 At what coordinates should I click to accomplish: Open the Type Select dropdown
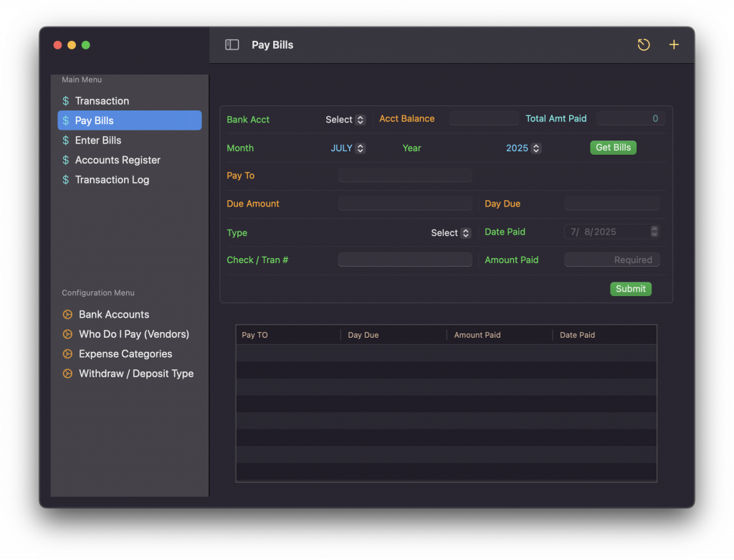pyautogui.click(x=451, y=233)
